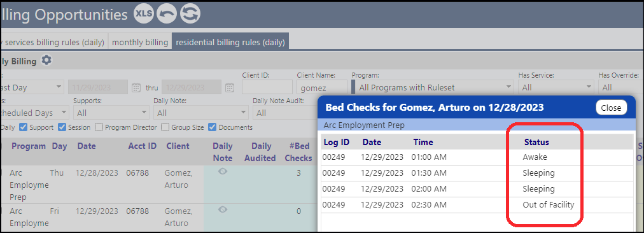The image size is (644, 233).
Task: Sort by Day column header
Action: (59, 146)
